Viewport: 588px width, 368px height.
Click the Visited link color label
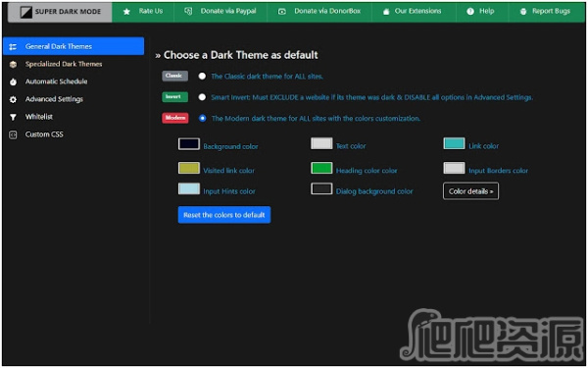click(x=228, y=171)
